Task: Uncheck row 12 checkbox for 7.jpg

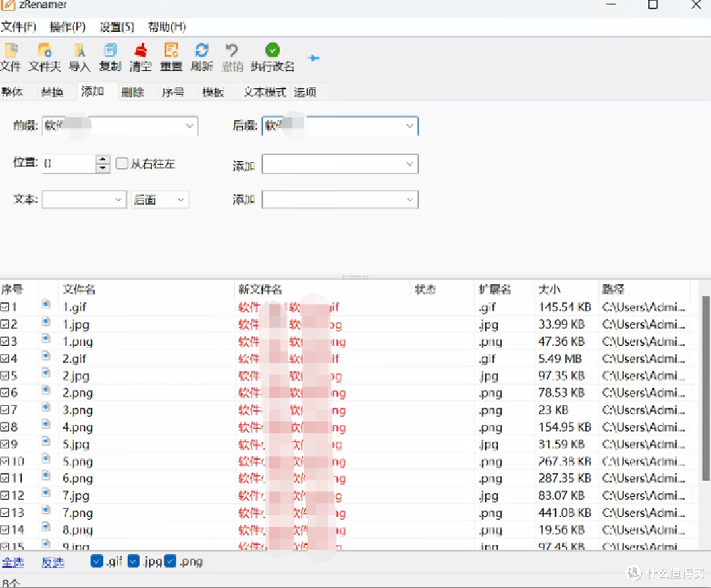Action: coord(5,495)
